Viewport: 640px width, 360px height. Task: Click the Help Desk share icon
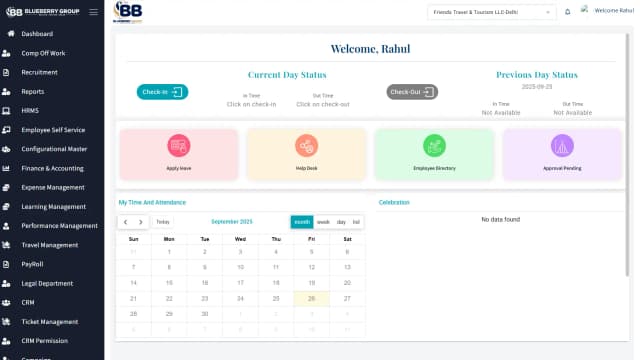[307, 146]
